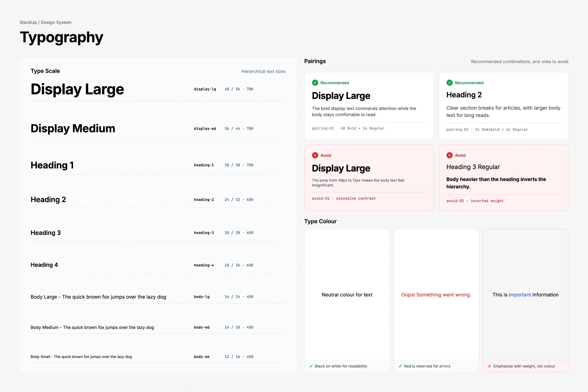Viewport: 588px width, 392px height.
Task: Click 'avoid-02 · inverted weight' caption
Action: tap(475, 201)
